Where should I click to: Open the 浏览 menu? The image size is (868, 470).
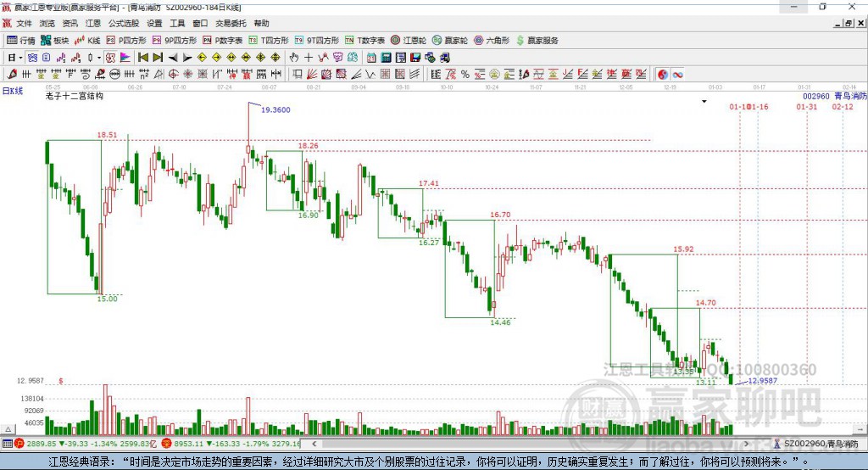(x=47, y=23)
